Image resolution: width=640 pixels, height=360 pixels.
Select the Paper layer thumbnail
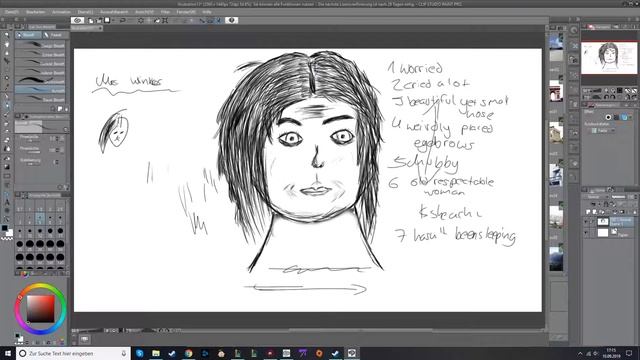coord(603,233)
